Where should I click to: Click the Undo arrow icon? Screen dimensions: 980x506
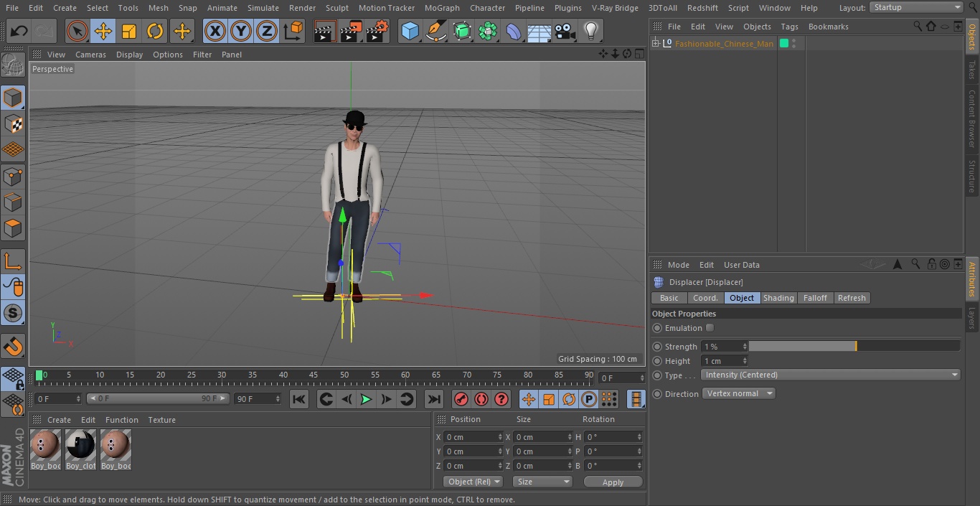pyautogui.click(x=19, y=32)
